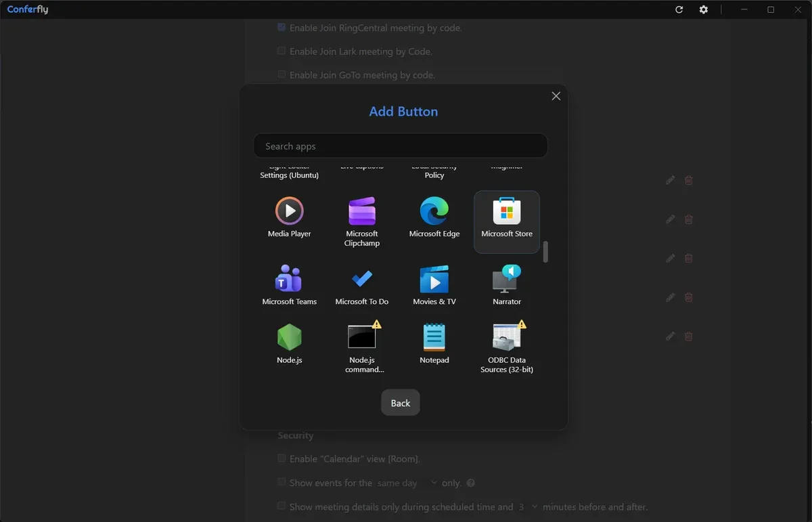Viewport: 812px width, 522px height.
Task: Click the help icon after 'only.'
Action: pyautogui.click(x=471, y=483)
